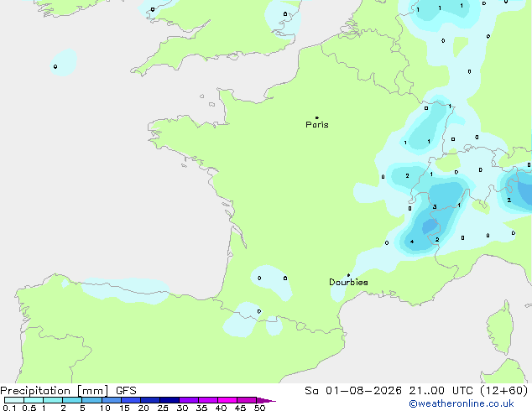
Task: Select the legend swatch between 2 and 5
Action: [x=72, y=400]
